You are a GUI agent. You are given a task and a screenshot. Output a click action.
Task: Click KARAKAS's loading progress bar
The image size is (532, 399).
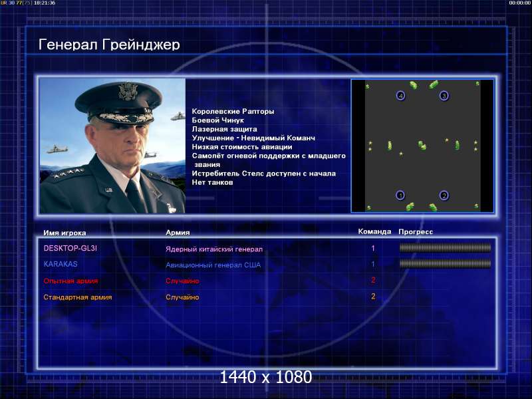pos(445,263)
